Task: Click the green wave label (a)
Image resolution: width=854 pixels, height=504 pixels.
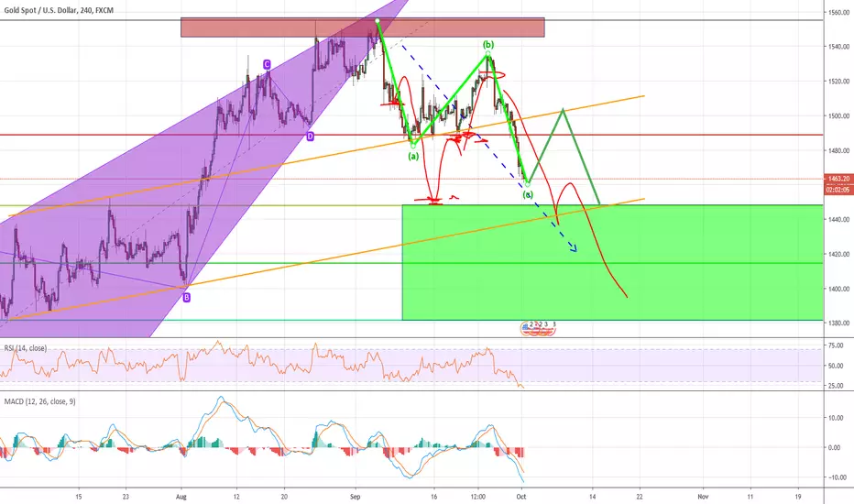Action: 413,157
